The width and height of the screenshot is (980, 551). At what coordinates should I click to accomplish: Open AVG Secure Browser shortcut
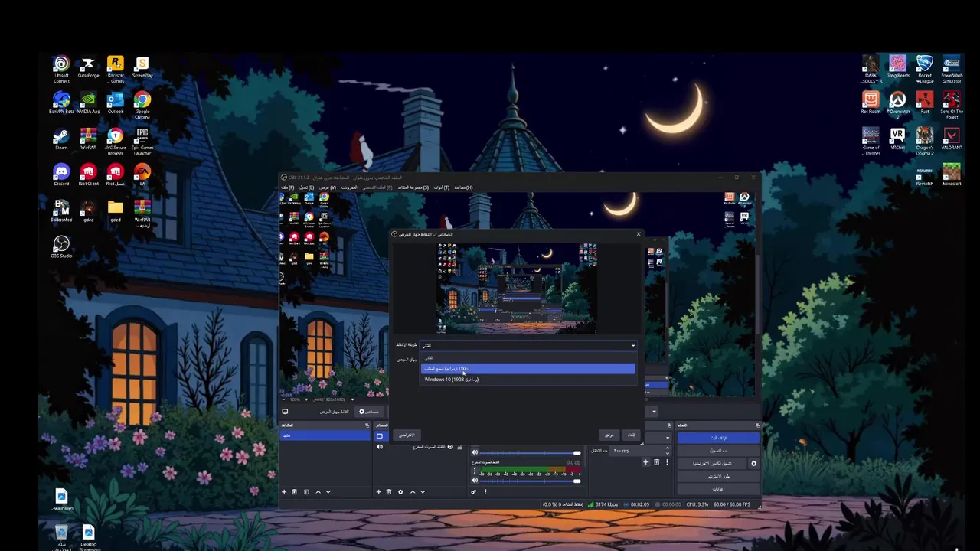click(116, 141)
